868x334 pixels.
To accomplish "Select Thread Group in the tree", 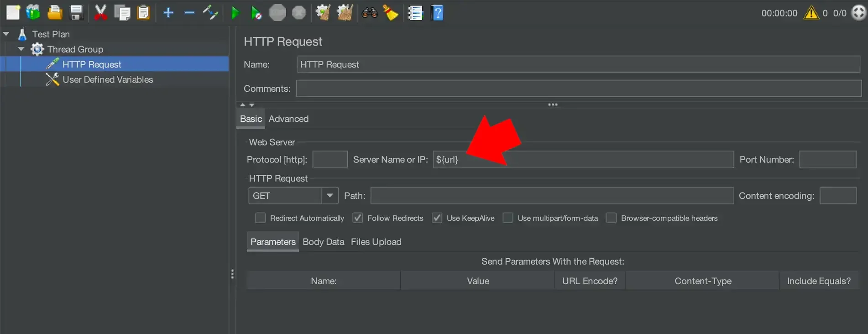I will pyautogui.click(x=75, y=49).
